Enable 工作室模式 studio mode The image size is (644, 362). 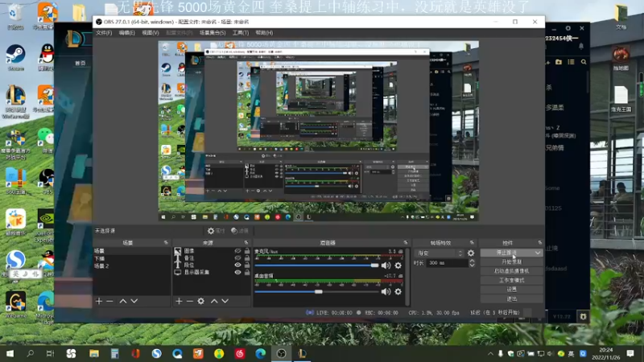click(x=511, y=280)
